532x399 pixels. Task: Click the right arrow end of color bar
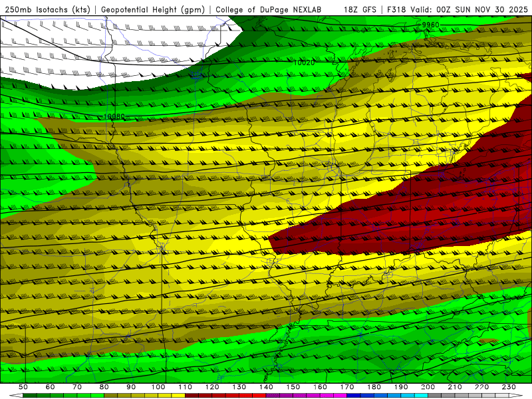(516, 395)
